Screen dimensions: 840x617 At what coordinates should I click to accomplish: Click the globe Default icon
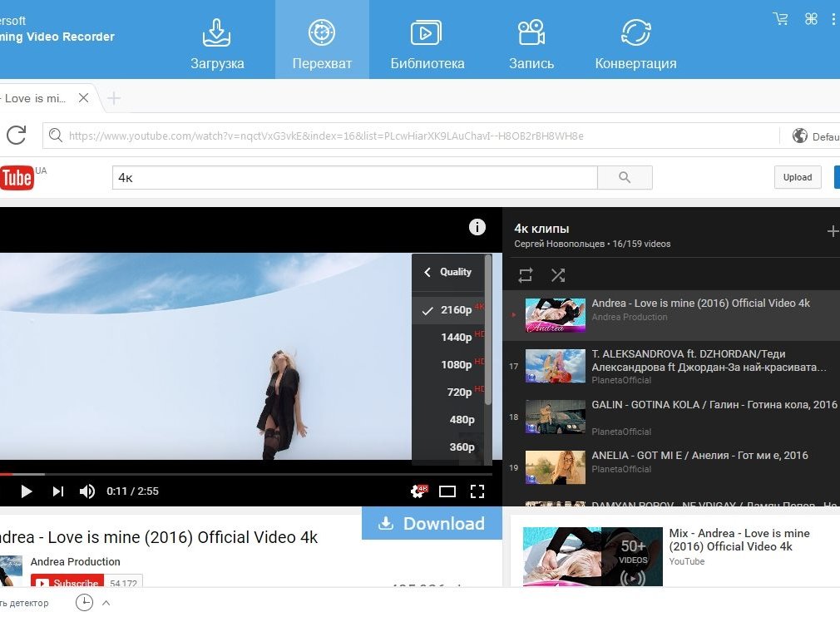[800, 136]
